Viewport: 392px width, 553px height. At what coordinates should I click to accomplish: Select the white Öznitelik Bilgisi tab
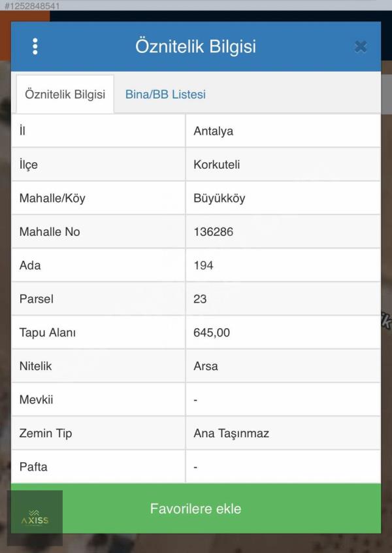pyautogui.click(x=65, y=94)
